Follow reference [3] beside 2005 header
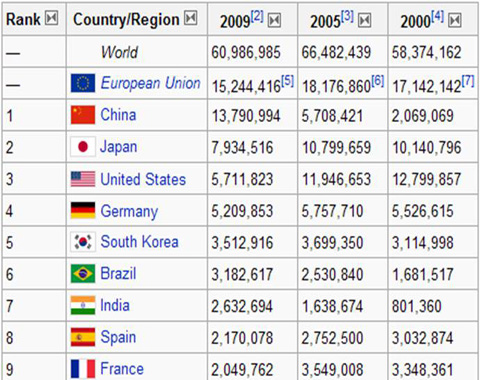The image size is (480, 380). (347, 16)
